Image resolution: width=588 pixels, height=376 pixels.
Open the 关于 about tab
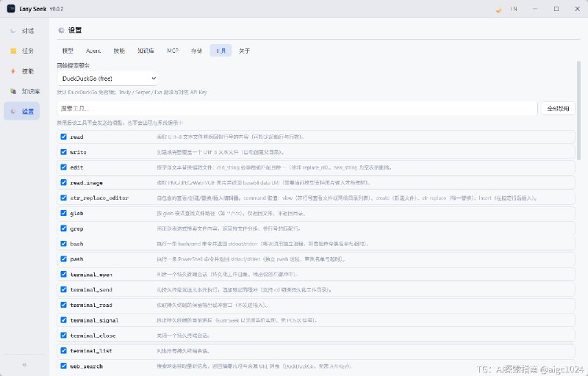[244, 51]
